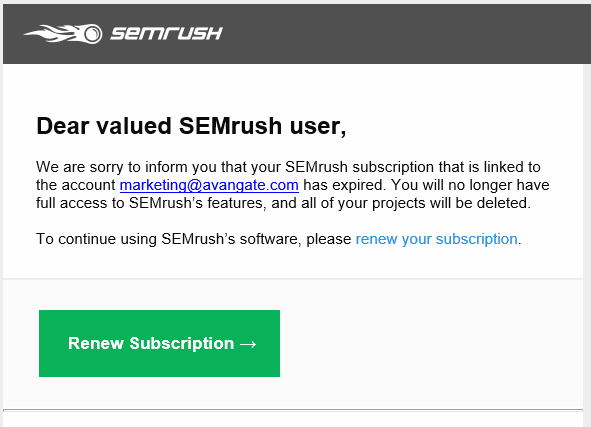Click the 'You will no longer have' text
The image size is (591, 427).
pos(470,185)
